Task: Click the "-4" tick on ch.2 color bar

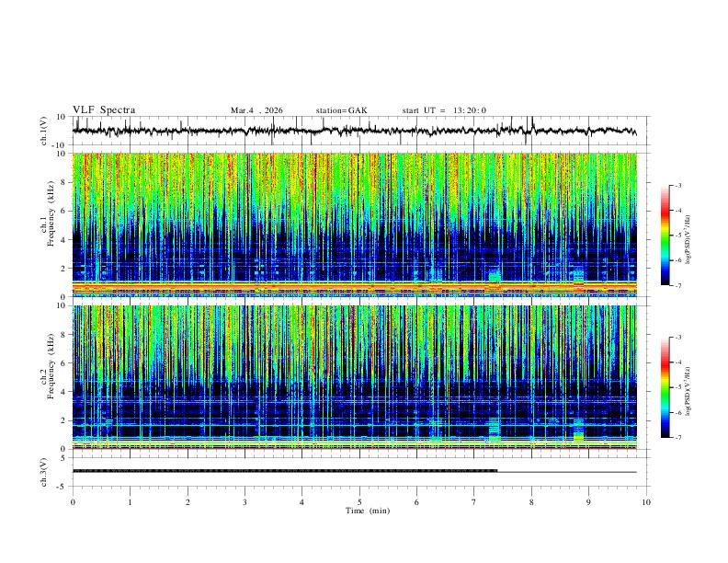Action: click(678, 362)
